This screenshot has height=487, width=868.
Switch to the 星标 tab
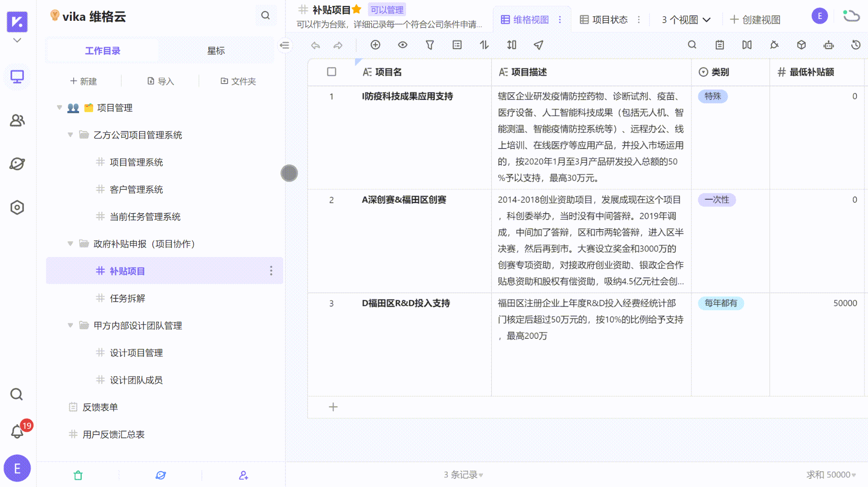216,51
